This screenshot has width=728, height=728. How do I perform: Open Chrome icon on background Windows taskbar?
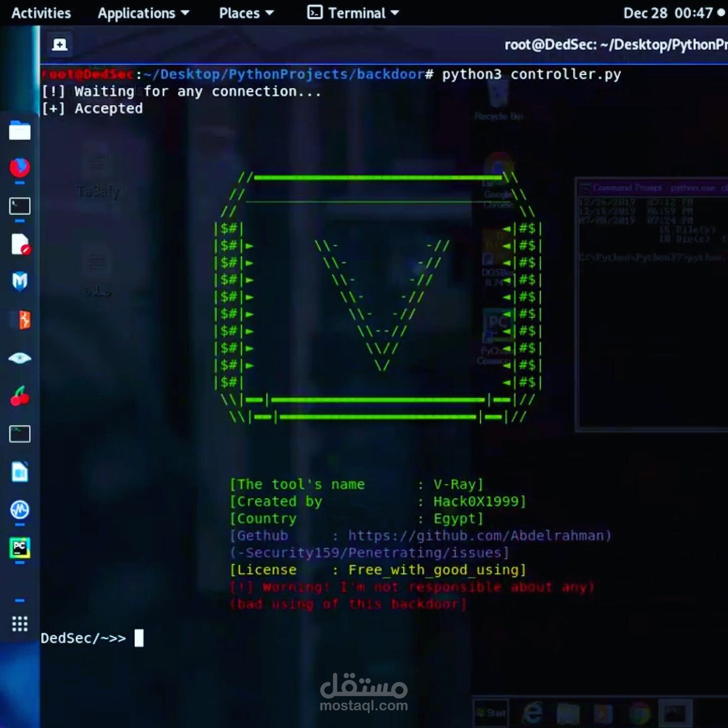(639, 713)
